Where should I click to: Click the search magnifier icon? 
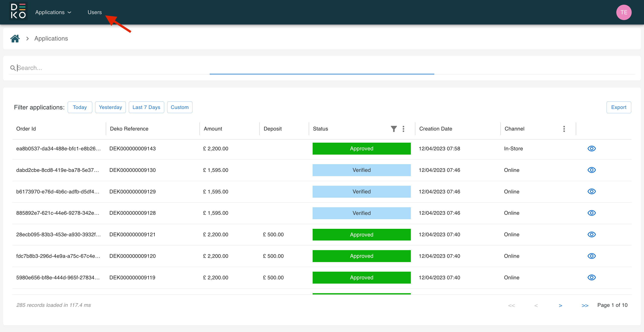(x=13, y=68)
